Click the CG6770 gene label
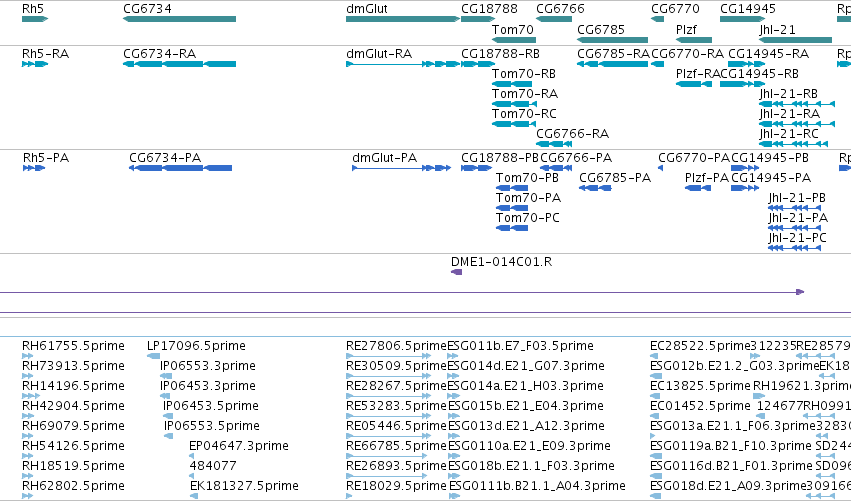This screenshot has height=501, width=851. coord(675,9)
